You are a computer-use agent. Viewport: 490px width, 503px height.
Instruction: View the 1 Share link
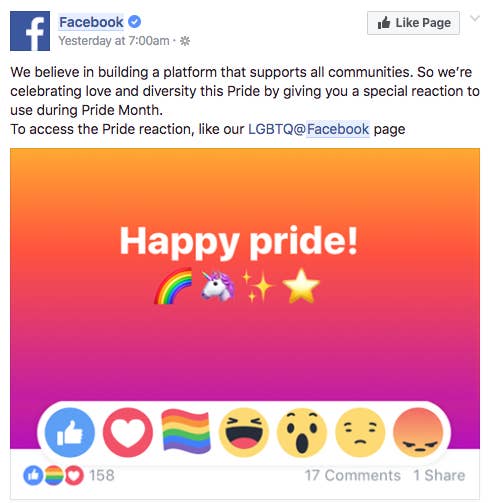click(439, 475)
